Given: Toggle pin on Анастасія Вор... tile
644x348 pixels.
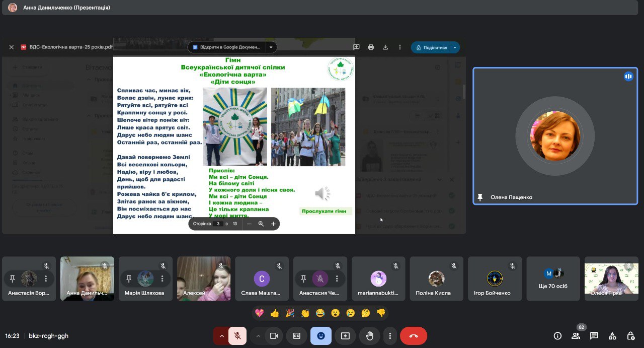Looking at the screenshot, I should coord(13,279).
